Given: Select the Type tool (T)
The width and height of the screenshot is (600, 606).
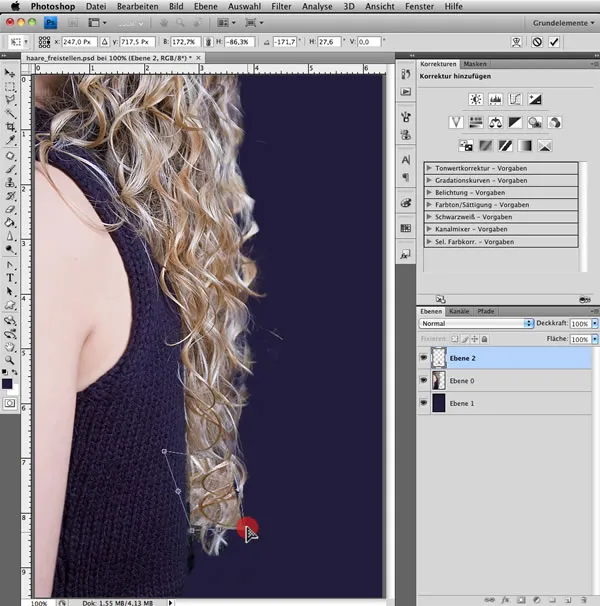Looking at the screenshot, I should click(11, 277).
